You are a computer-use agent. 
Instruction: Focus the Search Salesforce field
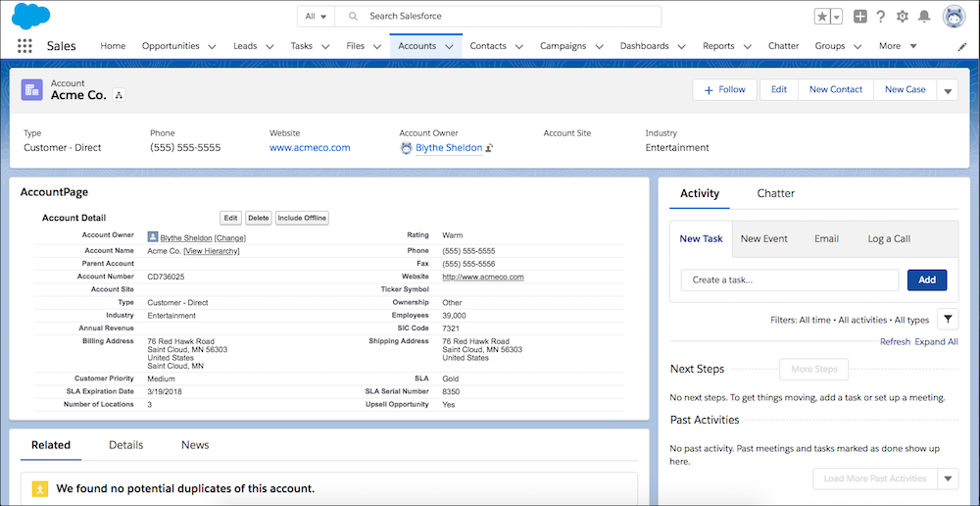pyautogui.click(x=498, y=17)
